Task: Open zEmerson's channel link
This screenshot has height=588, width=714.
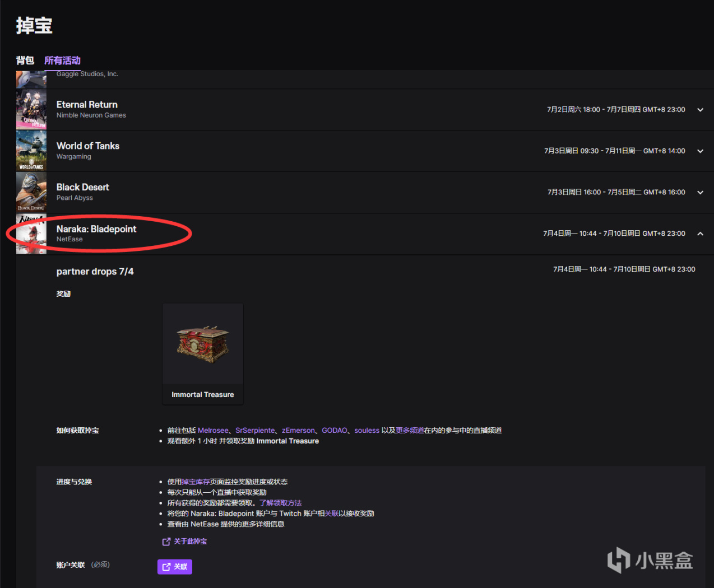Action: coord(298,431)
